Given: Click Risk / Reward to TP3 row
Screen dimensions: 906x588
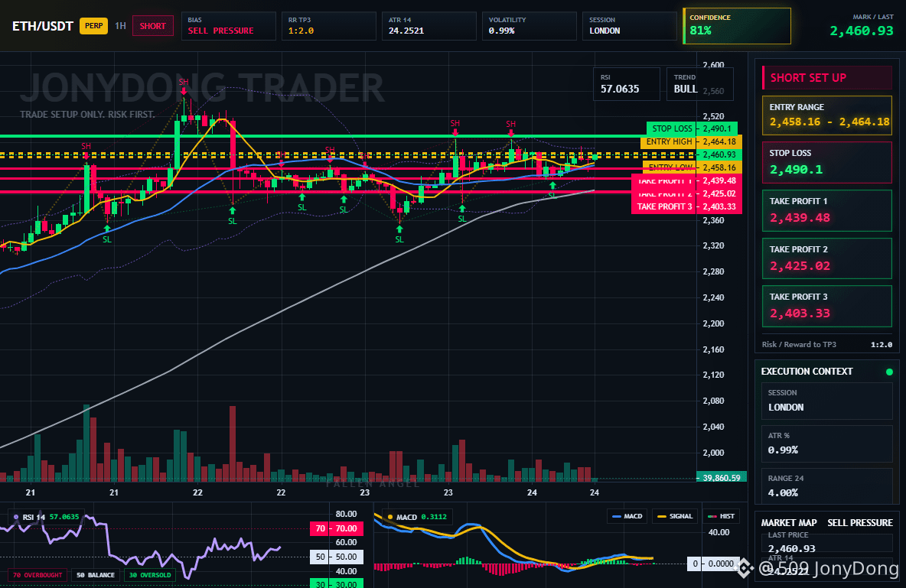Looking at the screenshot, I should 827,344.
